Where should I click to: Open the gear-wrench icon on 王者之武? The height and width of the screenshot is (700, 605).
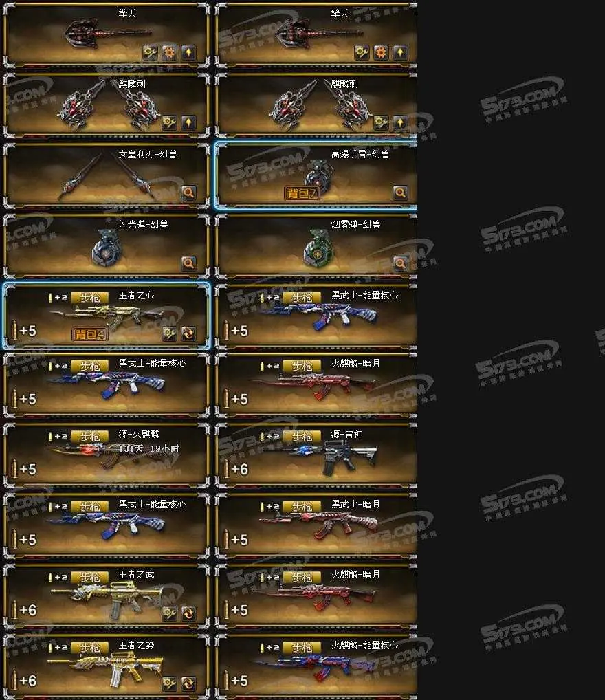(169, 613)
